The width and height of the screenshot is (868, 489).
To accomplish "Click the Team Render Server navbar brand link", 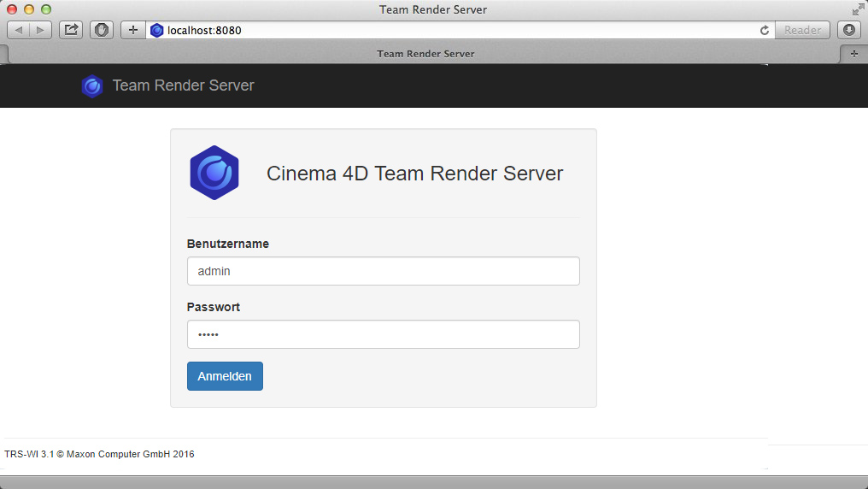I will 183,85.
